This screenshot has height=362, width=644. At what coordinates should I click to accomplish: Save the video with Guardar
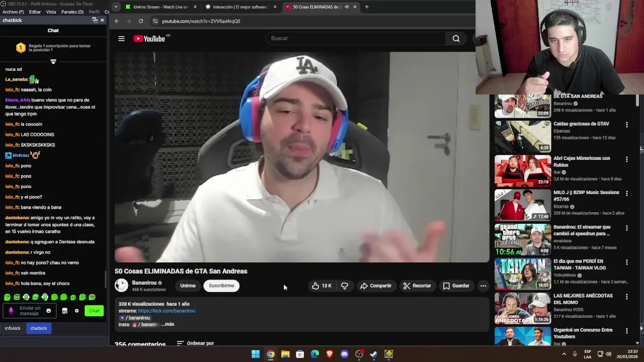[456, 286]
